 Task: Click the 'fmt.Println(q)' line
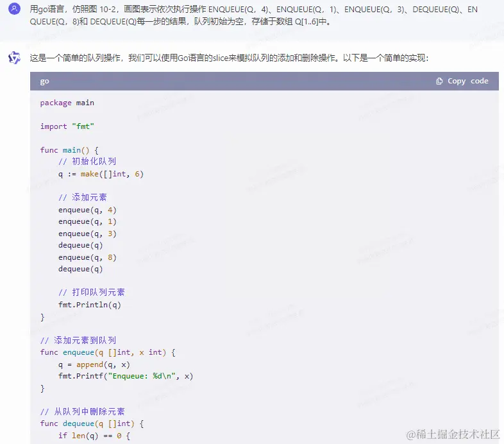pos(89,305)
